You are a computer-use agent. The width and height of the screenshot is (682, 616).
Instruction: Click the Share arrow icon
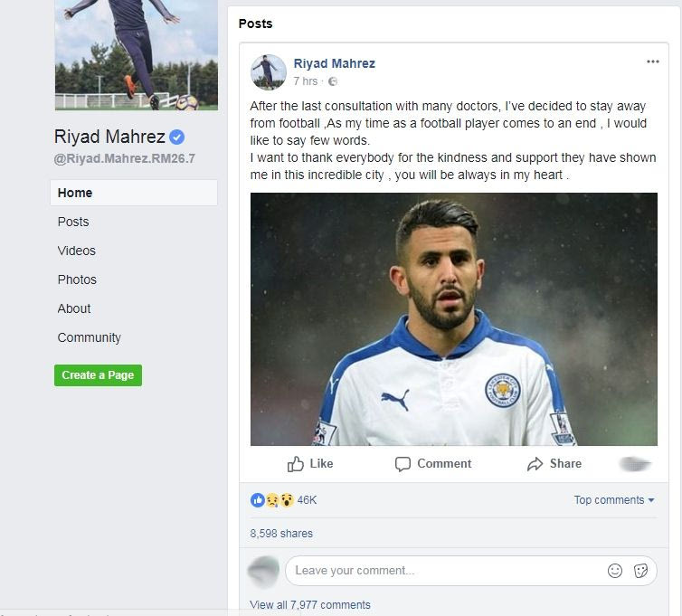[535, 464]
